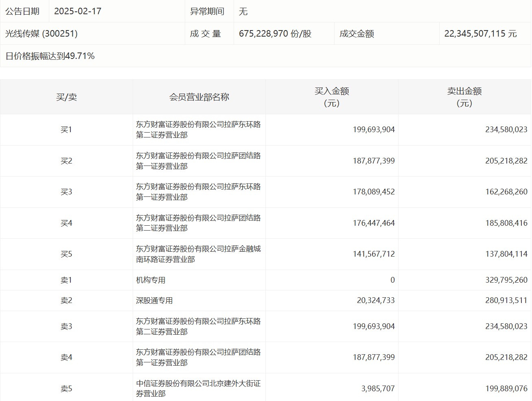Click the 买入金额 column header
The height and width of the screenshot is (401, 532).
click(332, 97)
